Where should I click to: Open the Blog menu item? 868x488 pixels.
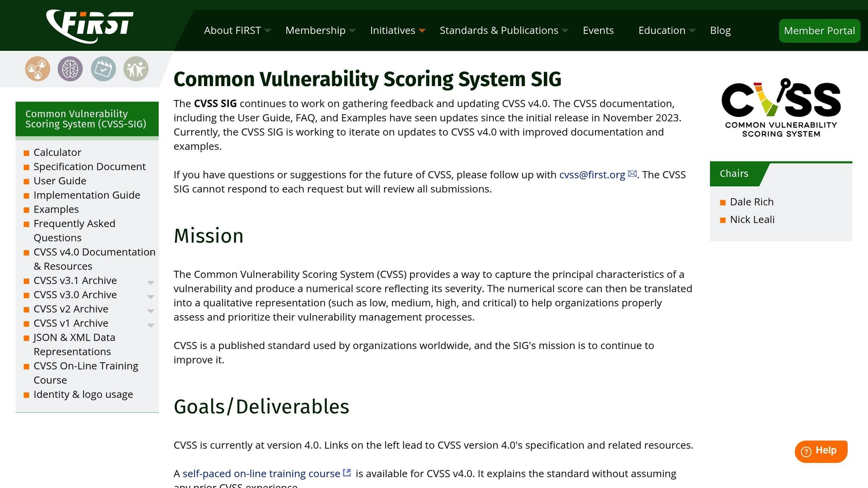(x=720, y=30)
